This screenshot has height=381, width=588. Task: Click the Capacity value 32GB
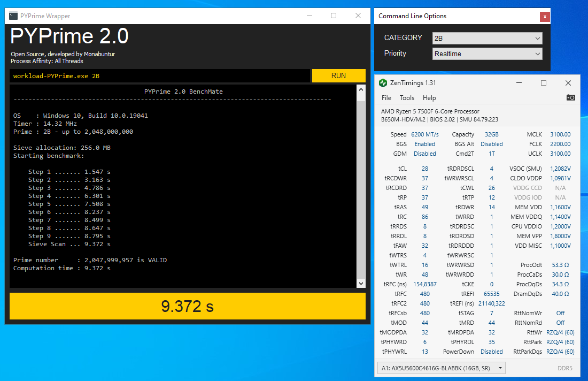pyautogui.click(x=492, y=134)
